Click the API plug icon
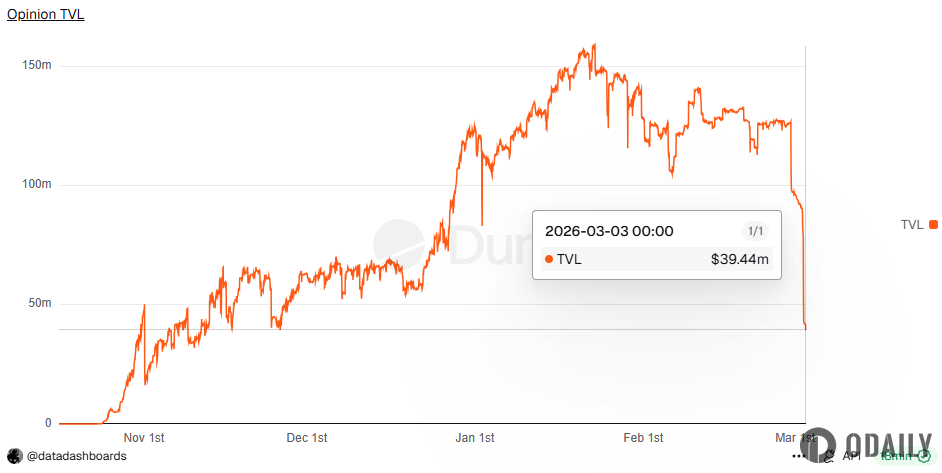This screenshot has height=473, width=942. (828, 456)
